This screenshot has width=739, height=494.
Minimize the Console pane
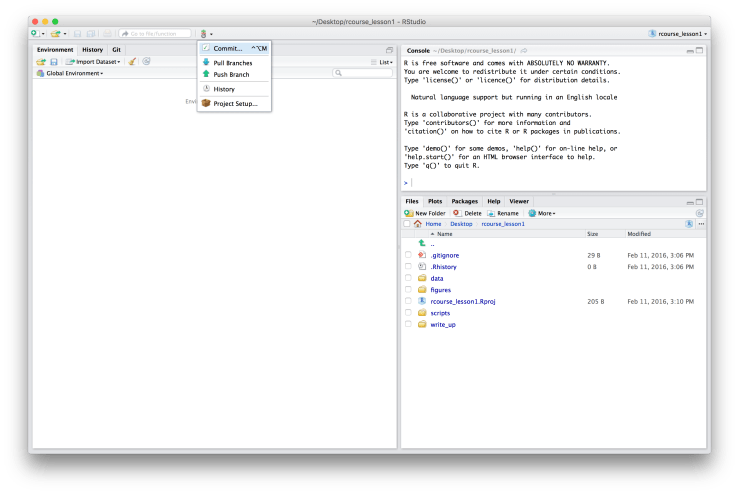click(x=690, y=51)
